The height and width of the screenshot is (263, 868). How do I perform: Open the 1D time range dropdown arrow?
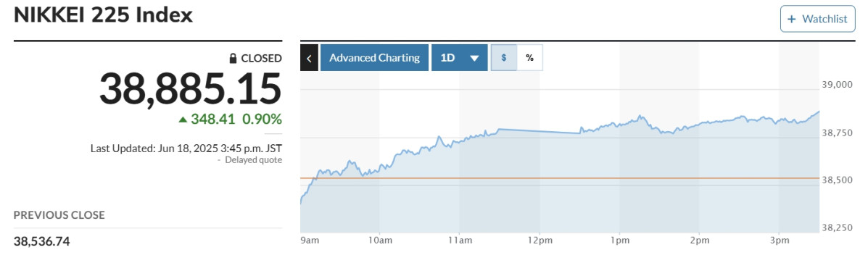(x=474, y=58)
